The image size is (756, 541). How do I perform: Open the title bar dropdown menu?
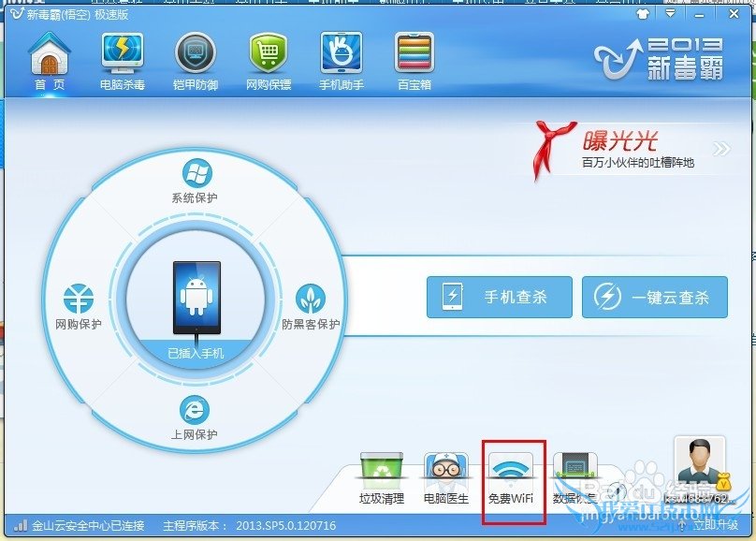(670, 13)
